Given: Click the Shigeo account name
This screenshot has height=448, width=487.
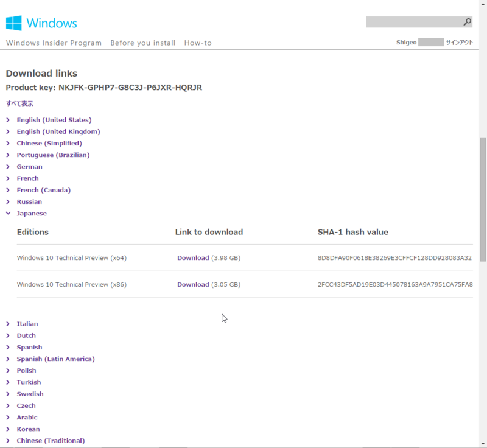Looking at the screenshot, I should [x=406, y=42].
